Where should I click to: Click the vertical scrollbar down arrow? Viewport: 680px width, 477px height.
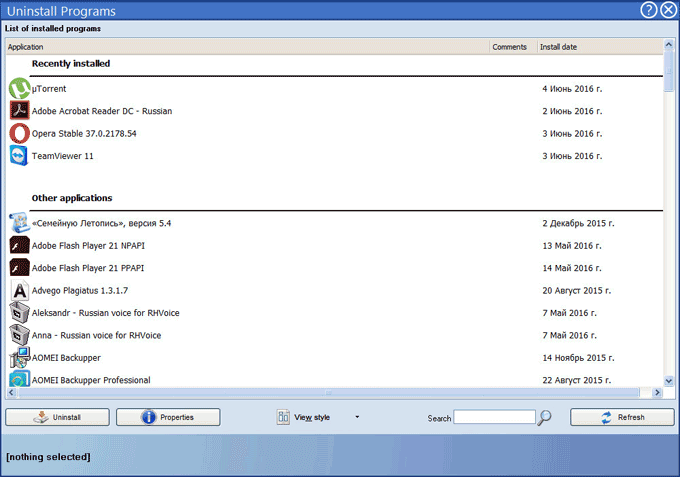point(669,381)
